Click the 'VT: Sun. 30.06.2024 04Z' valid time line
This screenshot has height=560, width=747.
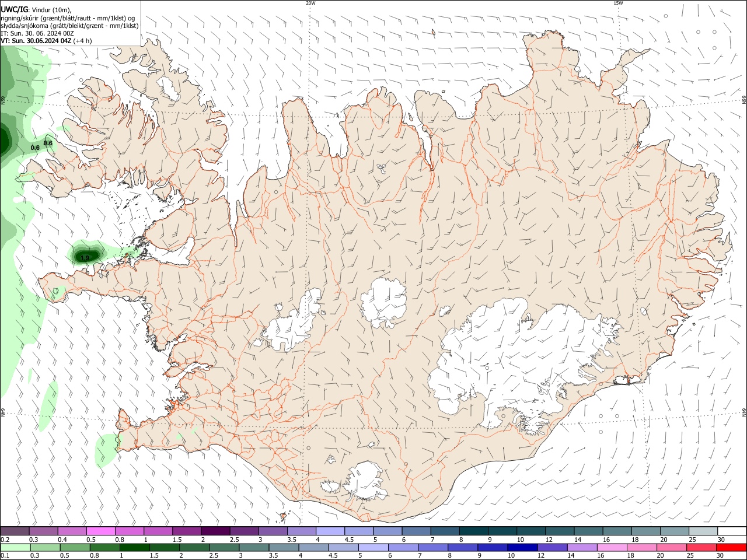[x=37, y=41]
